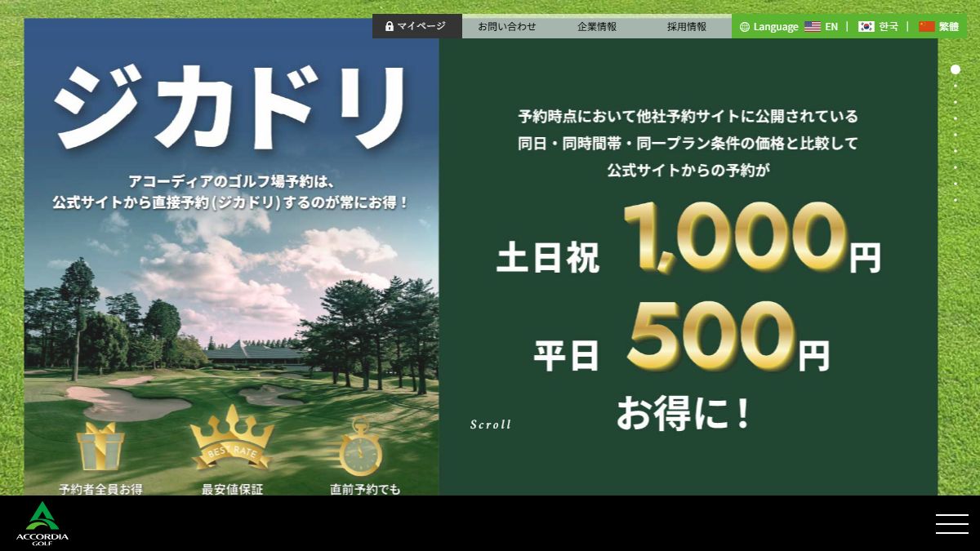Click the Accordia Golf logo
This screenshot has height=551, width=980.
click(x=42, y=523)
